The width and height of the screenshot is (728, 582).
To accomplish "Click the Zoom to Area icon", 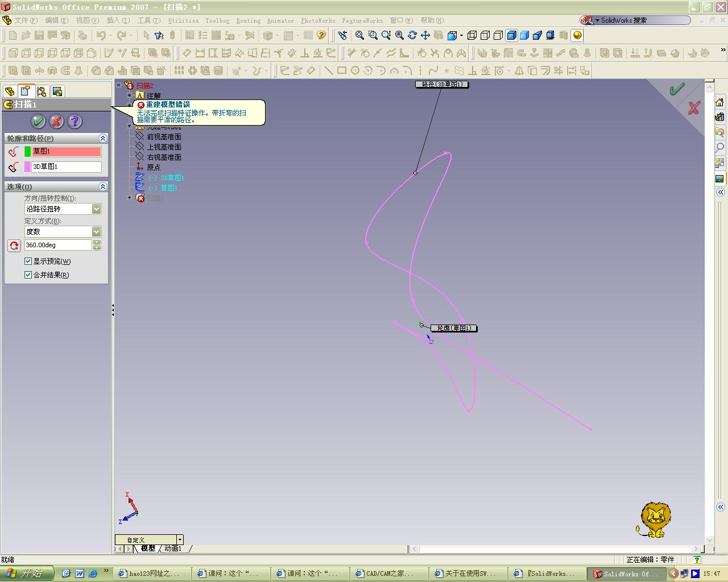I will click(x=373, y=35).
